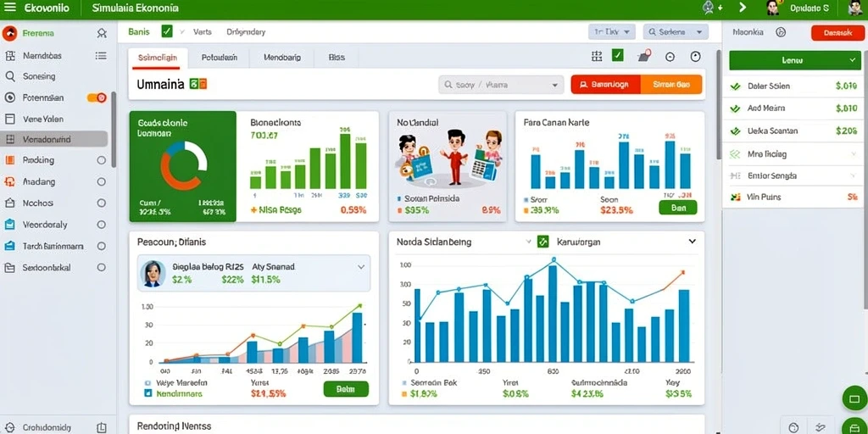Click the red Danesk button
Image resolution: width=868 pixels, height=434 pixels.
pyautogui.click(x=837, y=33)
